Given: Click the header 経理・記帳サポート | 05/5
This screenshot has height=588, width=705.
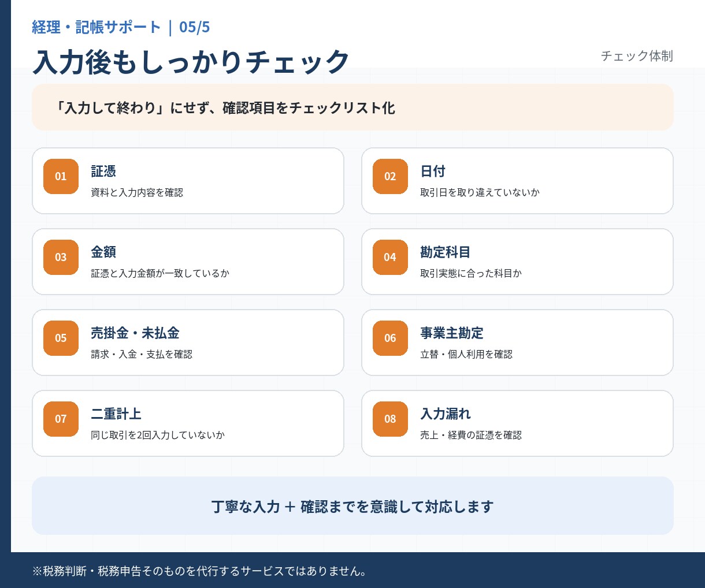Looking at the screenshot, I should (x=121, y=27).
